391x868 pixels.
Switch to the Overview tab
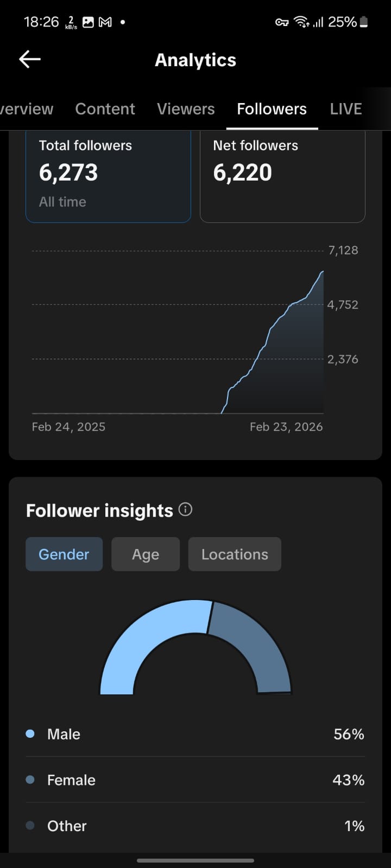point(26,109)
